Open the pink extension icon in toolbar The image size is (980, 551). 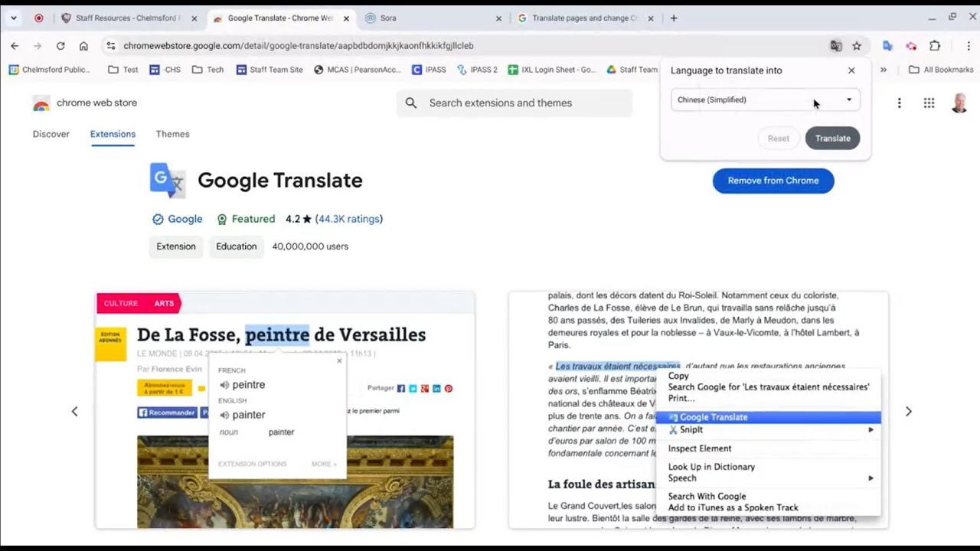tap(911, 46)
